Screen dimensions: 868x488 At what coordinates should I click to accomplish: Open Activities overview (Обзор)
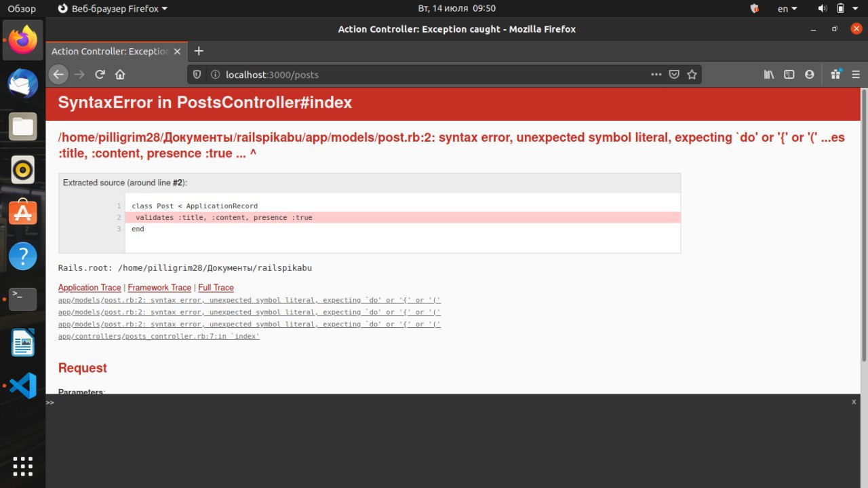[x=22, y=8]
